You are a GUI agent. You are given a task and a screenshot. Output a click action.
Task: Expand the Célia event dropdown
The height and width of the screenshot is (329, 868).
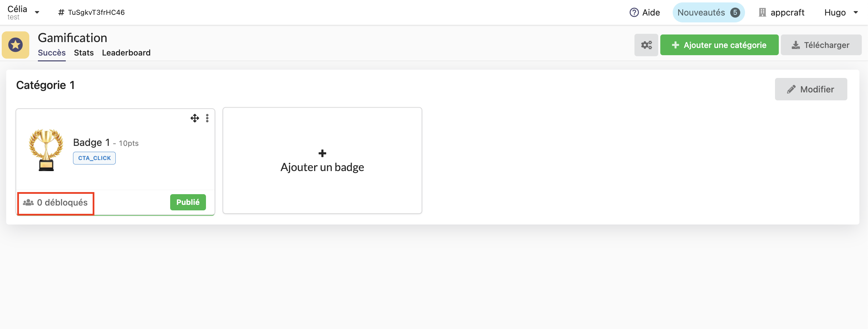pyautogui.click(x=37, y=13)
